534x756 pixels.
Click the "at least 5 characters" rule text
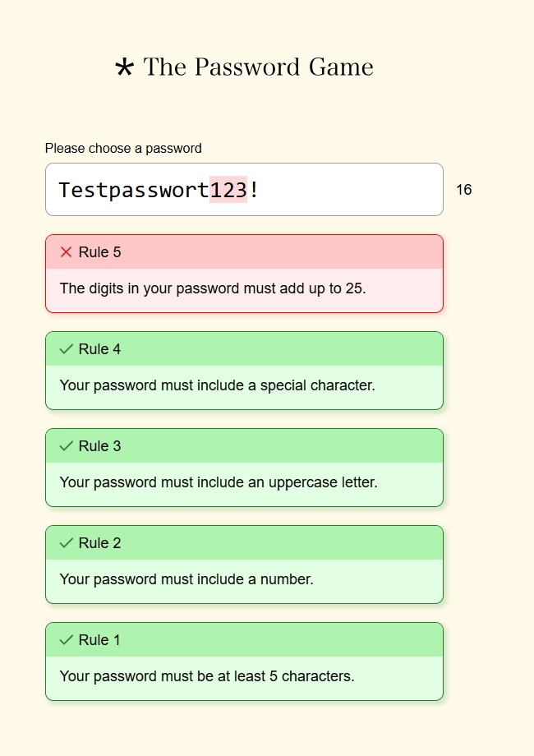pos(207,676)
